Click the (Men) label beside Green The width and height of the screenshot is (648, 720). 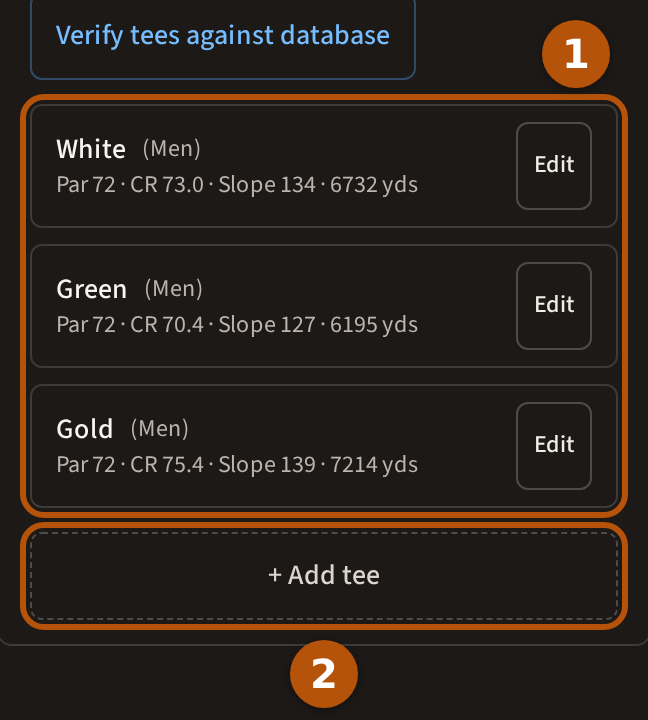pyautogui.click(x=174, y=289)
